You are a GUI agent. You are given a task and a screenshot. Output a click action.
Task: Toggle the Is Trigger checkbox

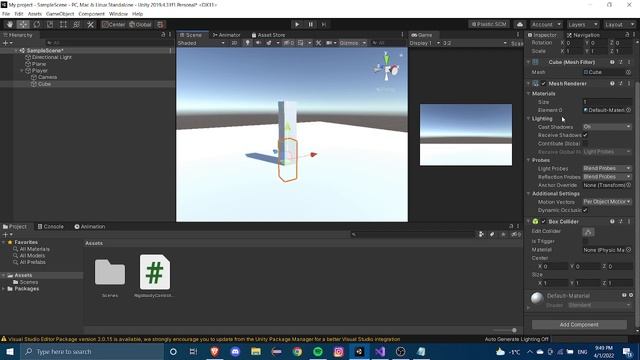tap(585, 241)
